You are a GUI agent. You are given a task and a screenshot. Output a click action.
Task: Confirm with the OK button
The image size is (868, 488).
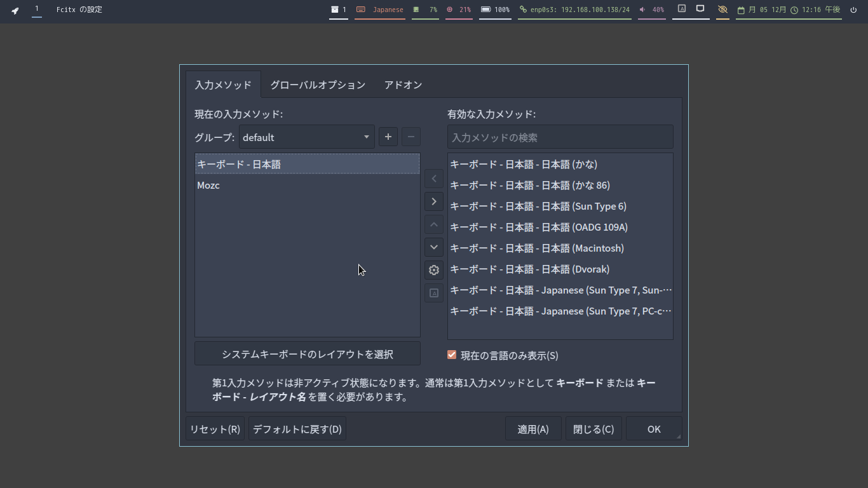[x=654, y=429]
